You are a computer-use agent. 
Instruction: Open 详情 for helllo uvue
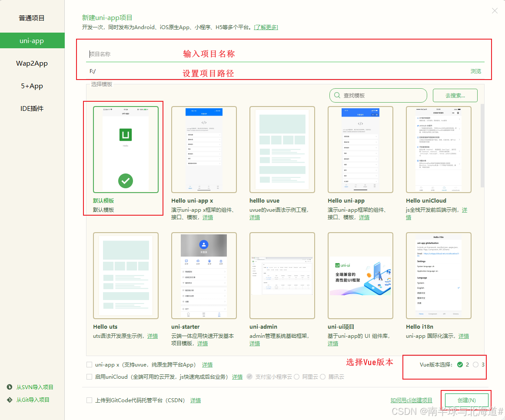(x=255, y=217)
